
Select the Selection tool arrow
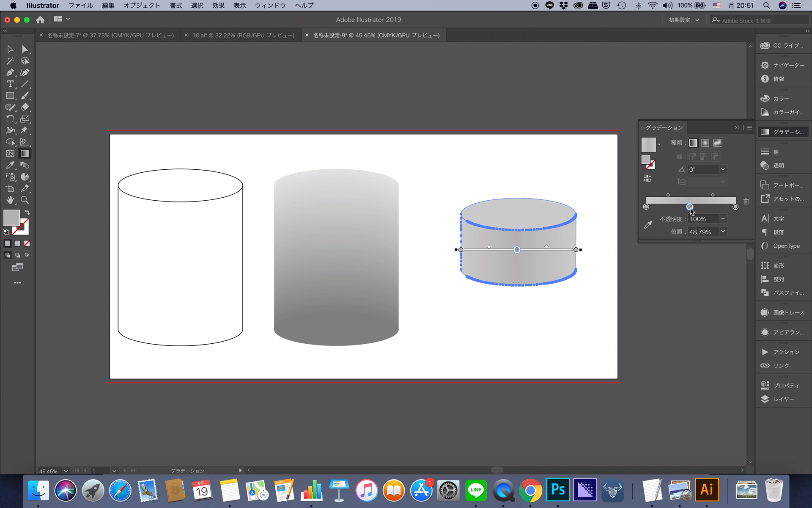[10, 50]
